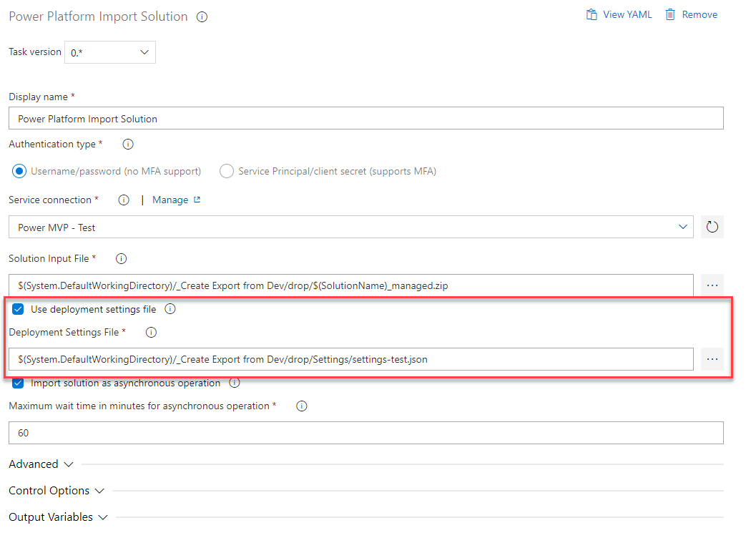The image size is (756, 548).
Task: Toggle Import solution as asynchronous operation checkbox
Action: tap(18, 383)
